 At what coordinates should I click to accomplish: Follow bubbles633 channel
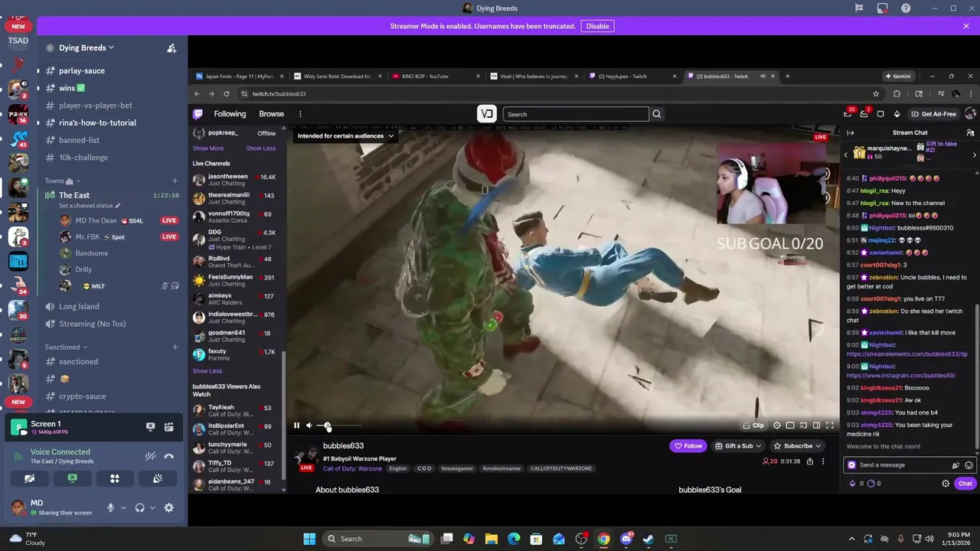click(x=688, y=446)
